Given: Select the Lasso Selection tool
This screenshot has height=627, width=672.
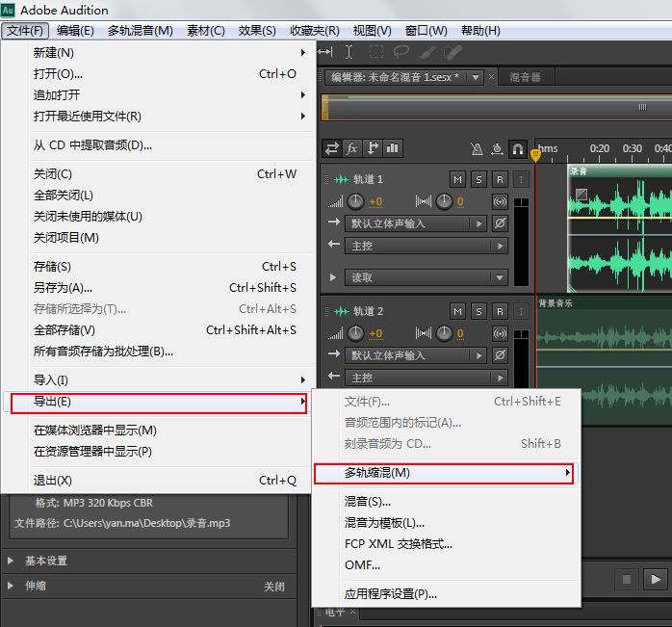Looking at the screenshot, I should pos(401,52).
